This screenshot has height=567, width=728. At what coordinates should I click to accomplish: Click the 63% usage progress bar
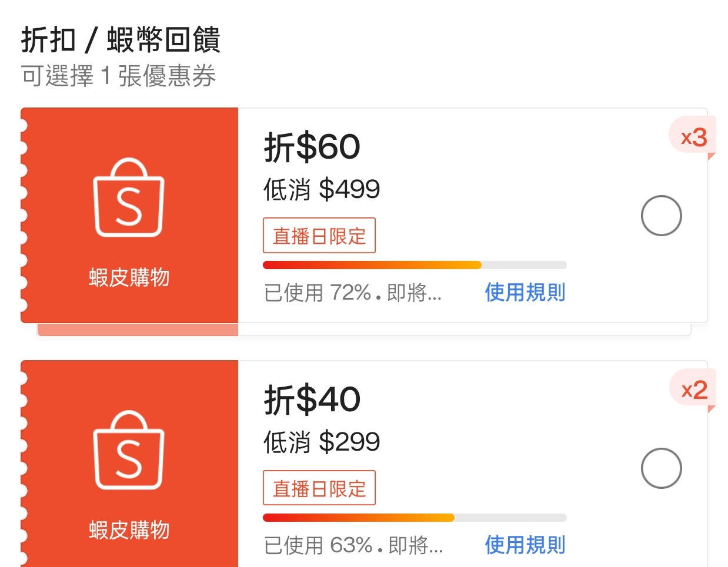(x=414, y=518)
